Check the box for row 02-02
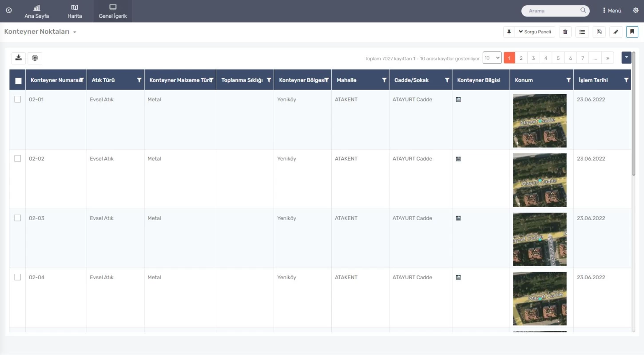Viewport: 644px width, 355px height. [18, 158]
